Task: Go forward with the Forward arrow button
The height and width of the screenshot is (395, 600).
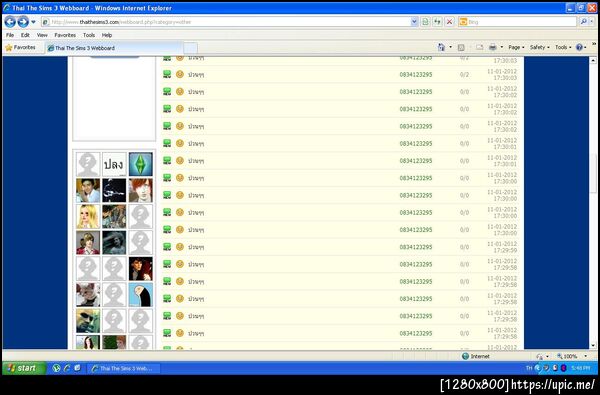Action: (x=23, y=22)
